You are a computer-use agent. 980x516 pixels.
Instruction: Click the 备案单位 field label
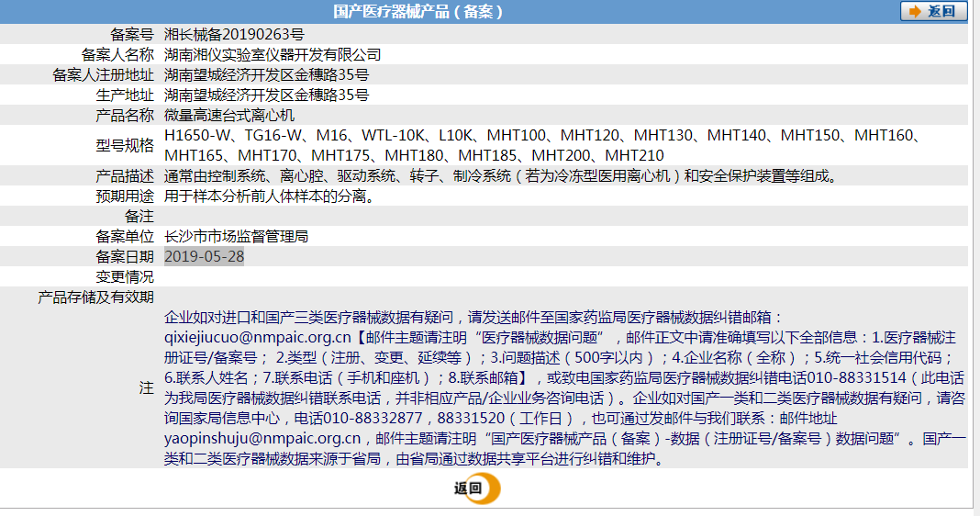125,236
